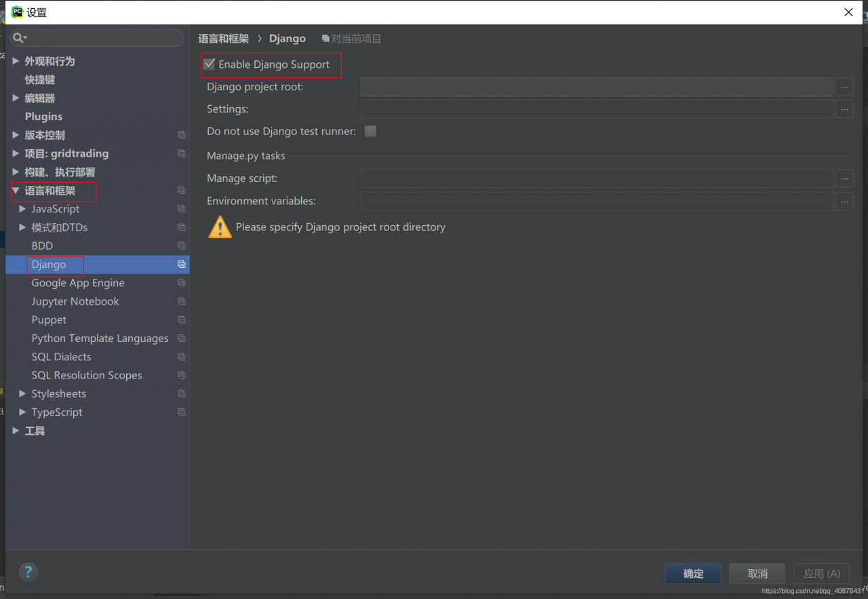Click project-scope icon beside Puppet

(x=181, y=320)
